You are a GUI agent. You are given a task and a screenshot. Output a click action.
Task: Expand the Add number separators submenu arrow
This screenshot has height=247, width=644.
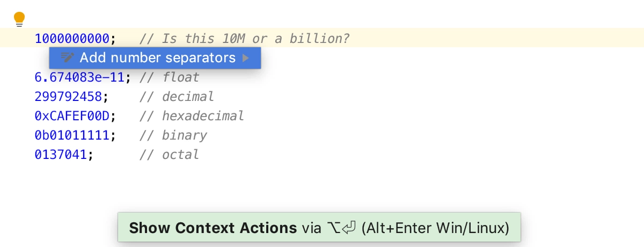pos(246,58)
